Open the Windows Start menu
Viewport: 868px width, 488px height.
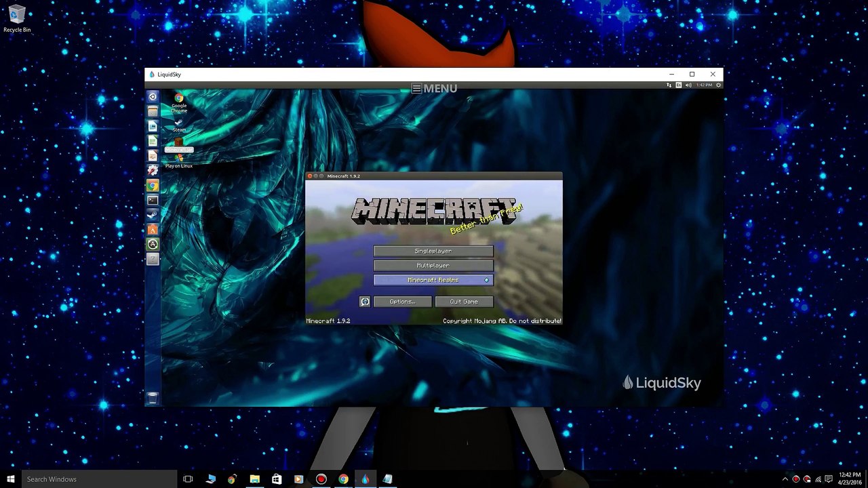11,479
